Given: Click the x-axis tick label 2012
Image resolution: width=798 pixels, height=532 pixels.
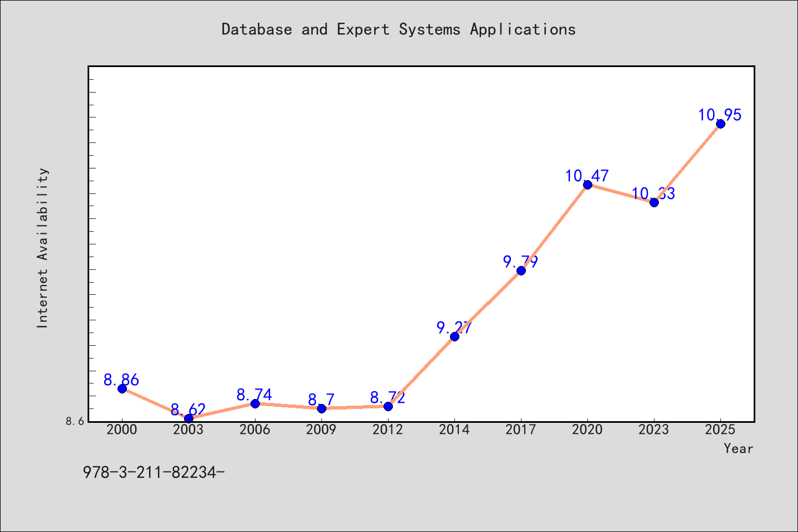Looking at the screenshot, I should point(388,429).
